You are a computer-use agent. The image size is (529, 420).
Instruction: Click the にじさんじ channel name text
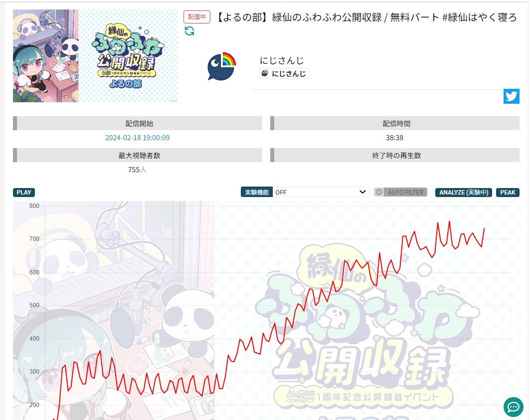coord(282,60)
